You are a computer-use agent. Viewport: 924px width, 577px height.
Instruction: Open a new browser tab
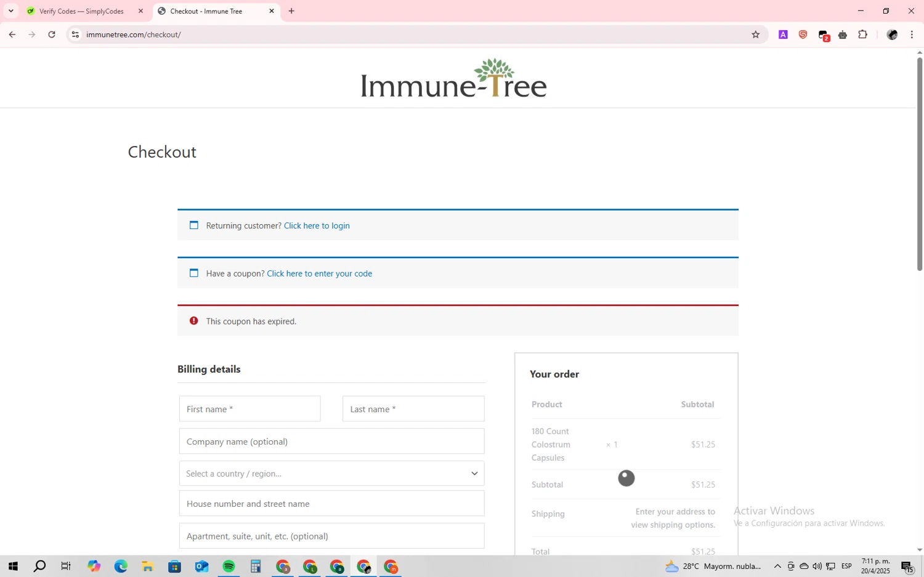[x=291, y=11]
